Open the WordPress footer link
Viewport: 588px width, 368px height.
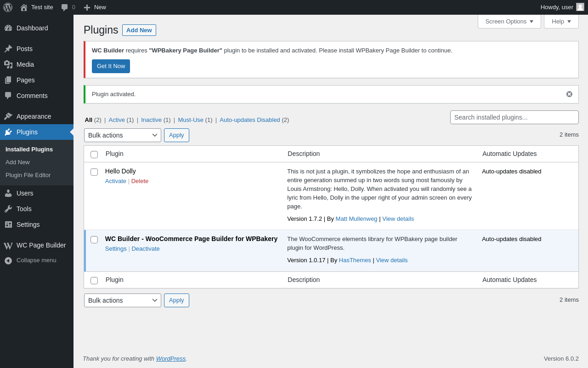click(x=171, y=358)
